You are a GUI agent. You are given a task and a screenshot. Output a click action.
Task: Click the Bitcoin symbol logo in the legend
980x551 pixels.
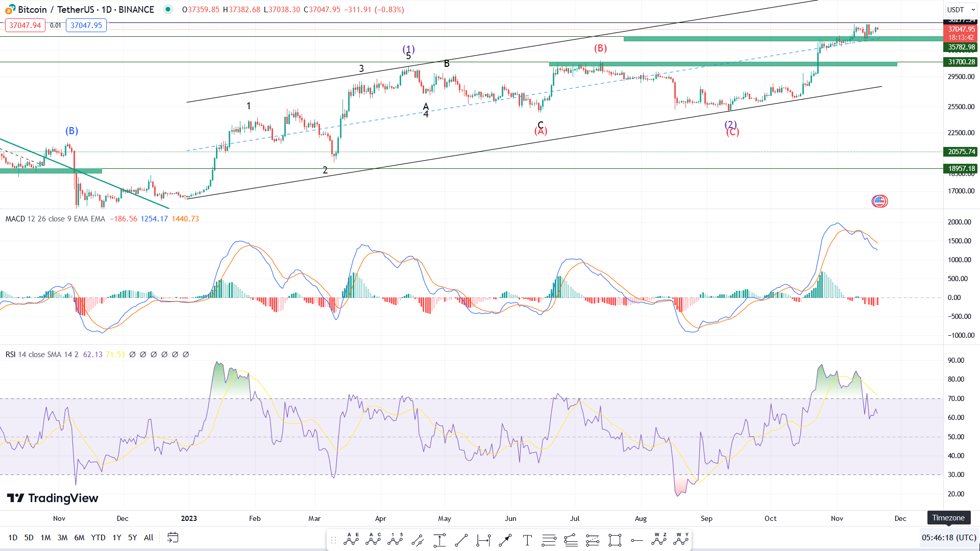[x=9, y=9]
